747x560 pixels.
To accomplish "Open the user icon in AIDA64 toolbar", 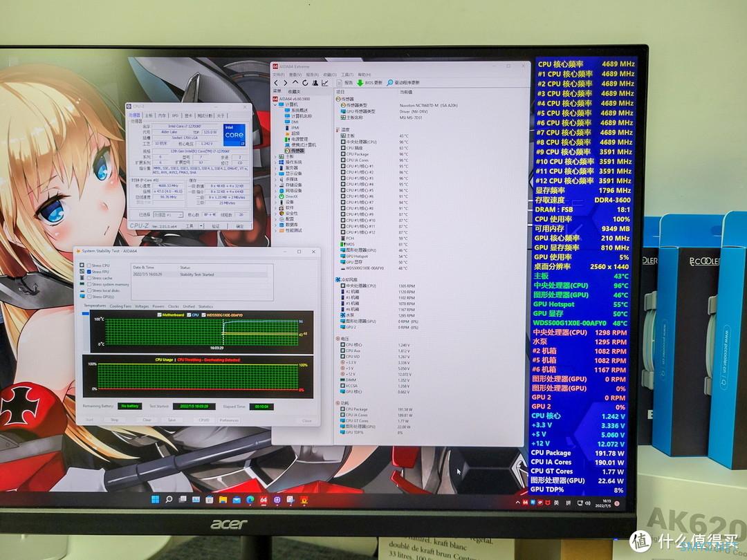I will point(315,83).
